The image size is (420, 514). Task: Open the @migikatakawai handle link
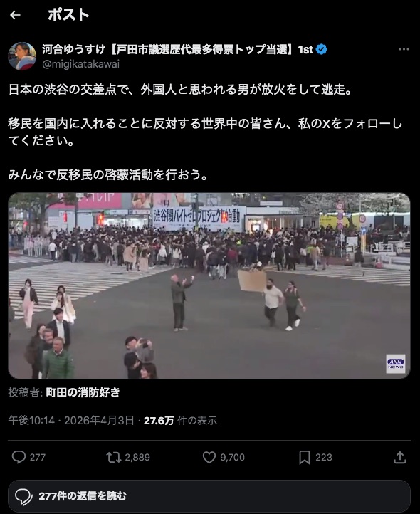(80, 64)
